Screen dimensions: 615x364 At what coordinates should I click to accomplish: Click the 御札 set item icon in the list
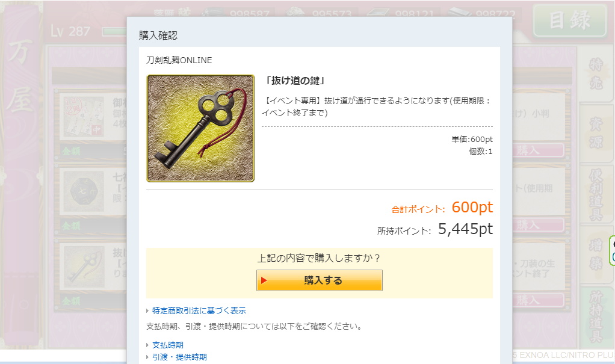(x=84, y=117)
